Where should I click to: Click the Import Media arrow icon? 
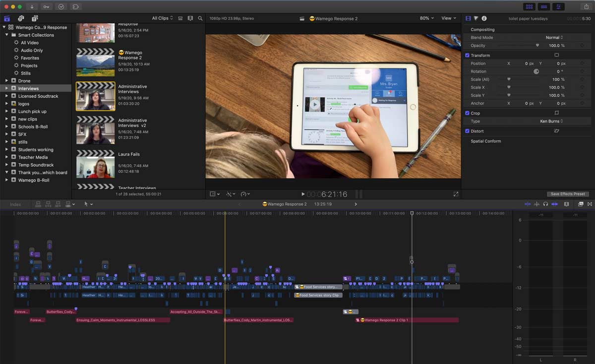pyautogui.click(x=32, y=6)
